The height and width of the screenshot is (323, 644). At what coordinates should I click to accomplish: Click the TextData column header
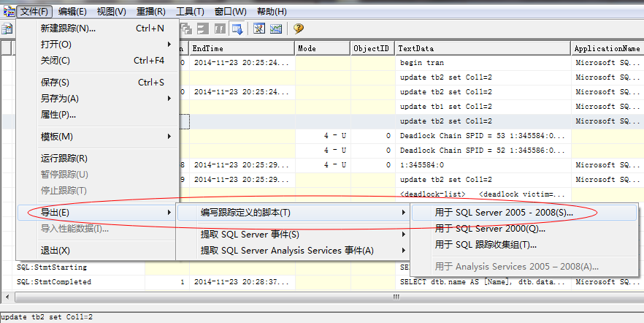click(483, 48)
